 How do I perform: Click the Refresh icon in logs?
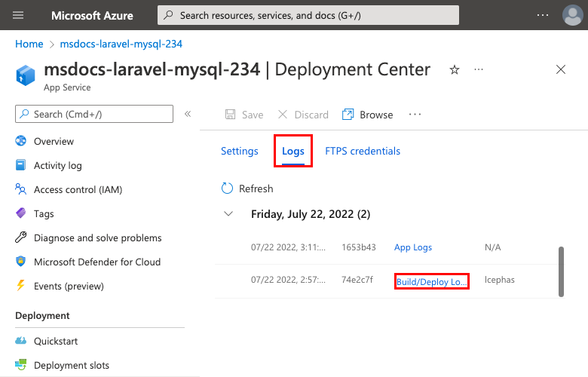point(227,188)
